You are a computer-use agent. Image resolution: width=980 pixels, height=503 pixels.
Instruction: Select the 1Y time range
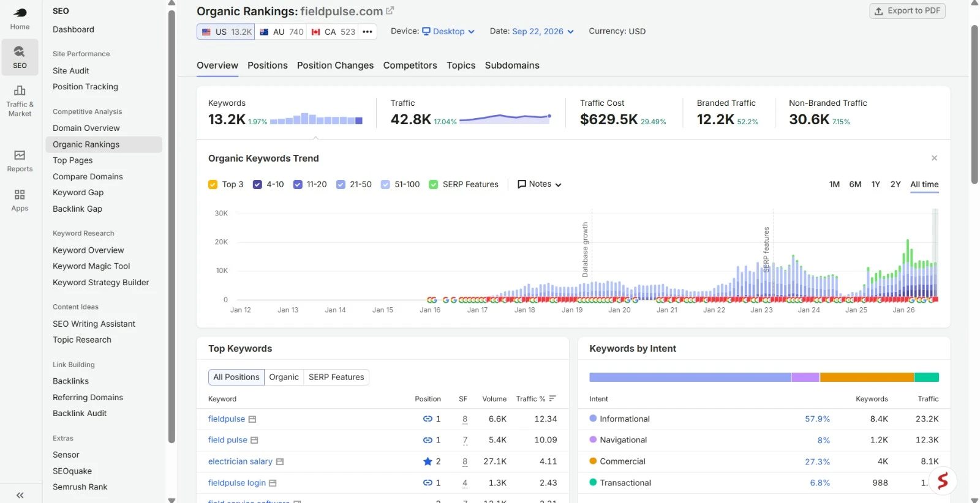click(x=875, y=184)
